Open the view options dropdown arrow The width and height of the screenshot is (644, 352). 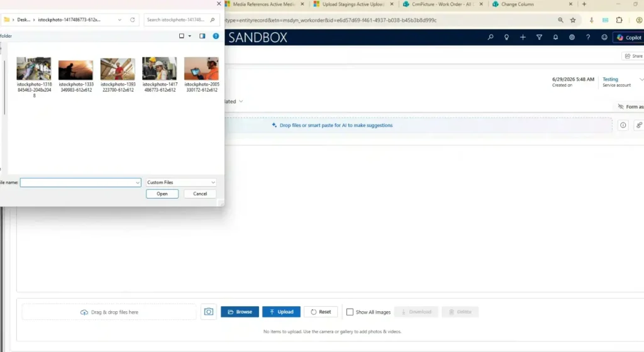click(190, 36)
